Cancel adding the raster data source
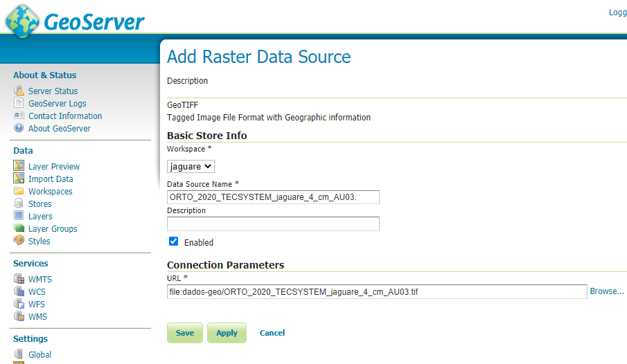Viewport: 627px width, 364px height. (272, 333)
